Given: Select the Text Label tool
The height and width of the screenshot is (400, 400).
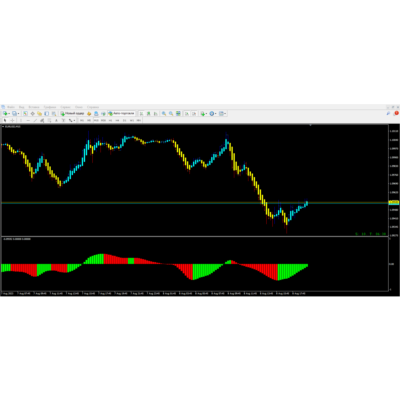Looking at the screenshot, I should (x=63, y=120).
